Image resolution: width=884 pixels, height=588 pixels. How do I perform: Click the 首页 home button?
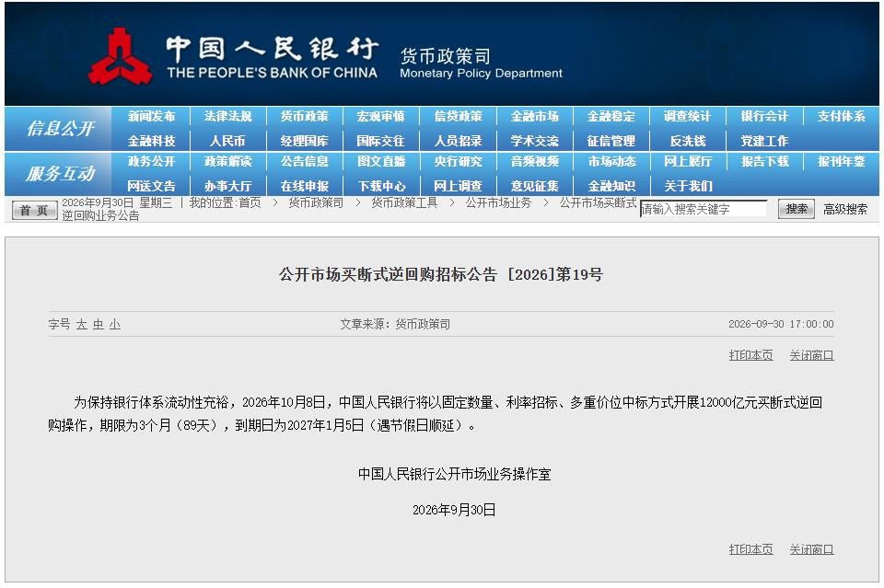click(34, 210)
